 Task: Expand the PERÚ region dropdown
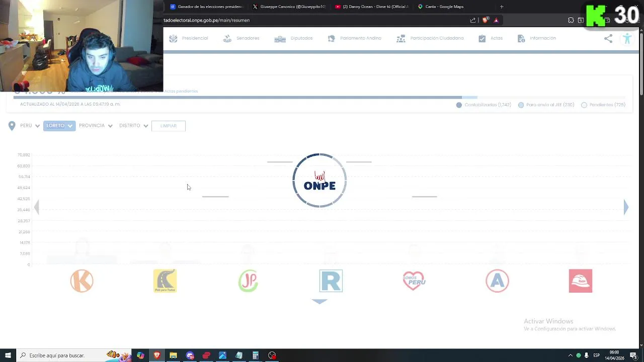[30, 126]
